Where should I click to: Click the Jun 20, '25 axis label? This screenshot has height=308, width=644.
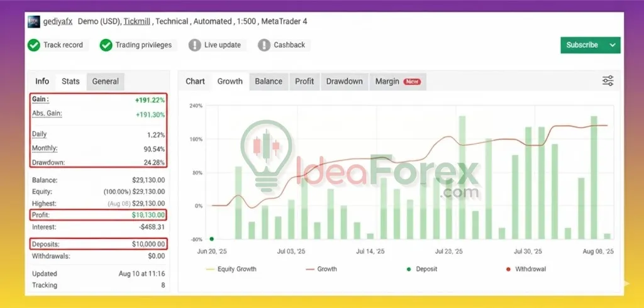[x=213, y=251]
